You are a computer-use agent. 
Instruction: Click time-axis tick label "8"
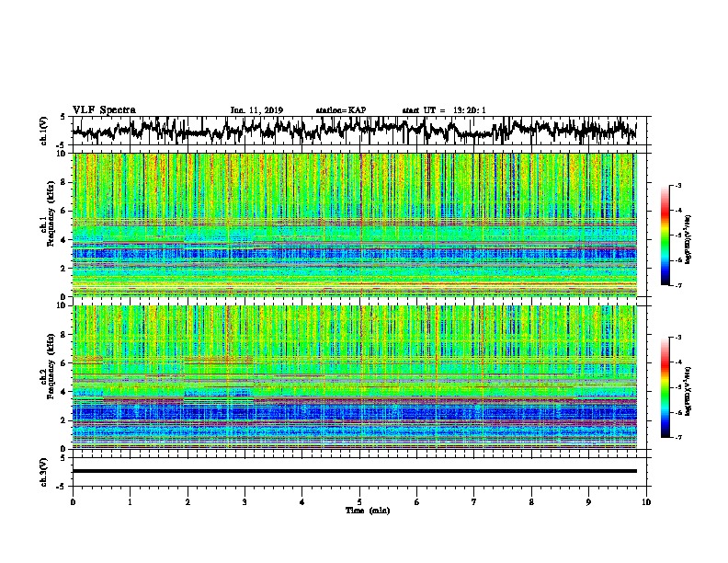click(x=531, y=502)
